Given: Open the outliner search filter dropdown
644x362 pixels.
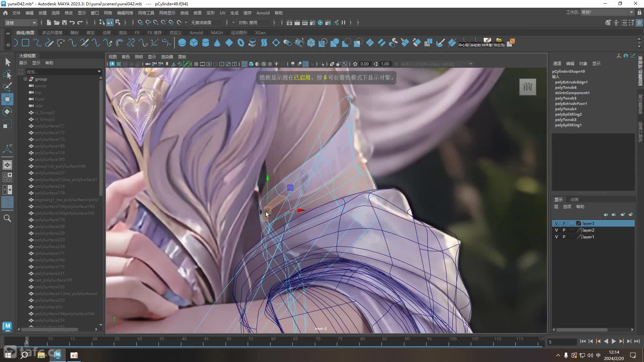Looking at the screenshot, I should 99,71.
